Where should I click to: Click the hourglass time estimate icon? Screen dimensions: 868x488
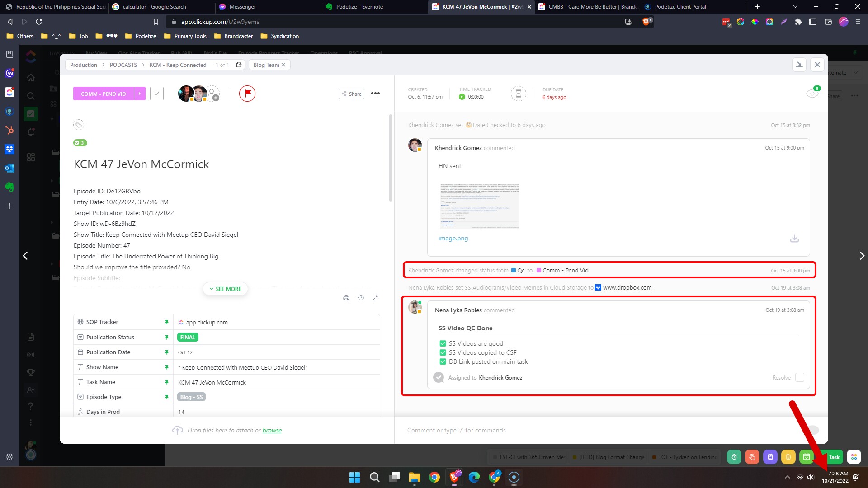pos(518,94)
